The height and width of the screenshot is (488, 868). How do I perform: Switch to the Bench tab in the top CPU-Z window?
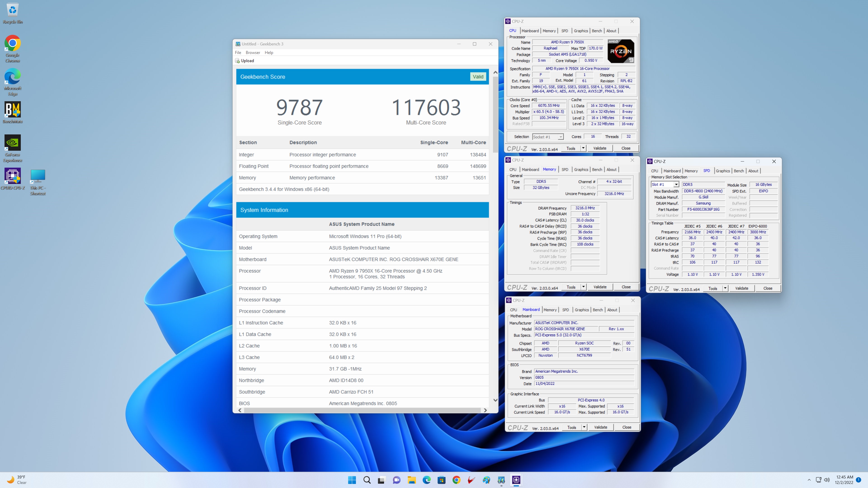(597, 31)
